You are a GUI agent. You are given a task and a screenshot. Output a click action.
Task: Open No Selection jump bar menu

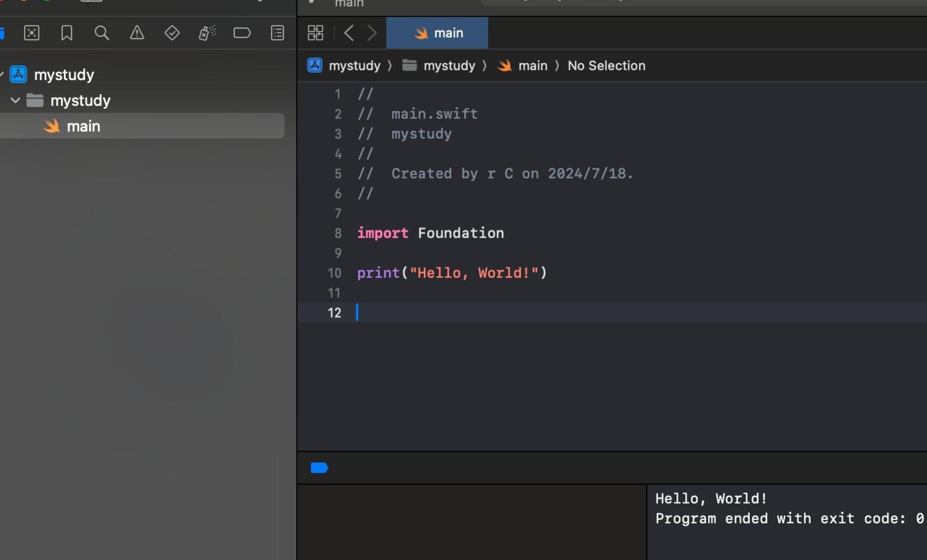pos(606,66)
